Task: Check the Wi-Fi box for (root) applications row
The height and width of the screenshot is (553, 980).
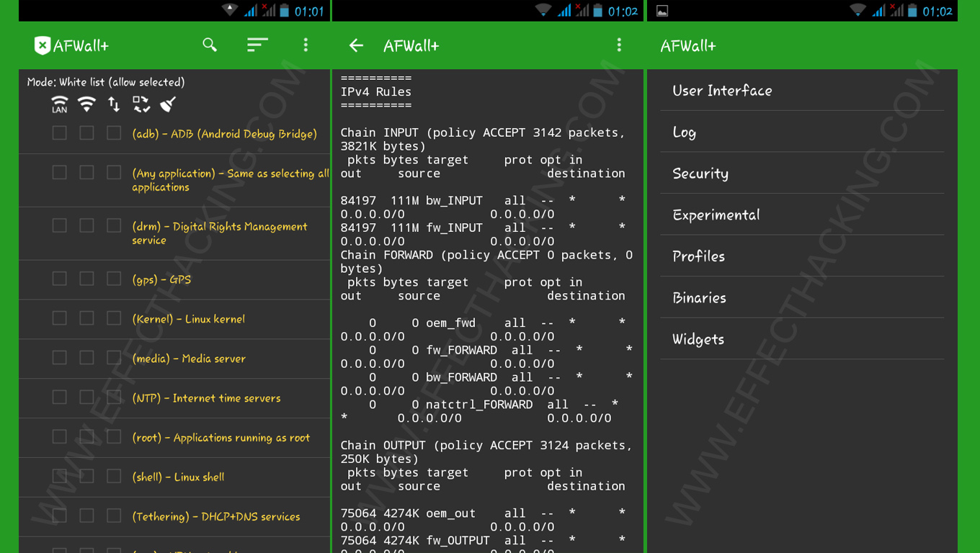Action: point(86,437)
